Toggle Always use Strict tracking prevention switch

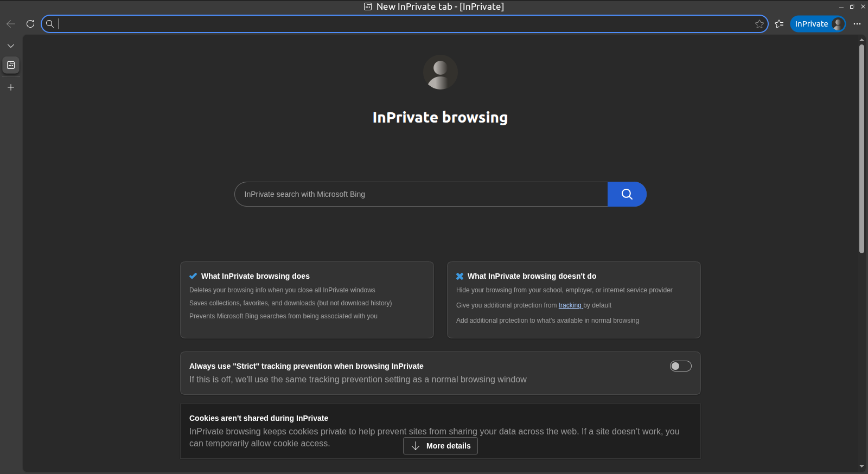[x=681, y=366]
